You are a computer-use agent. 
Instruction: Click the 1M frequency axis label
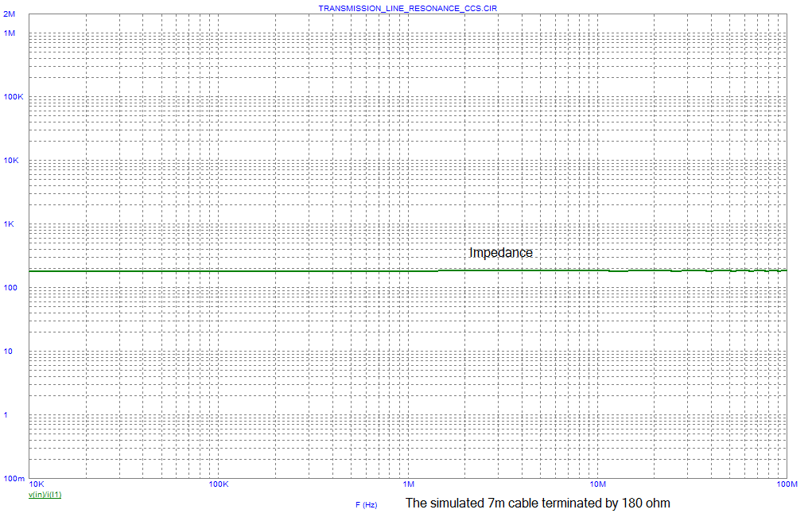point(409,484)
